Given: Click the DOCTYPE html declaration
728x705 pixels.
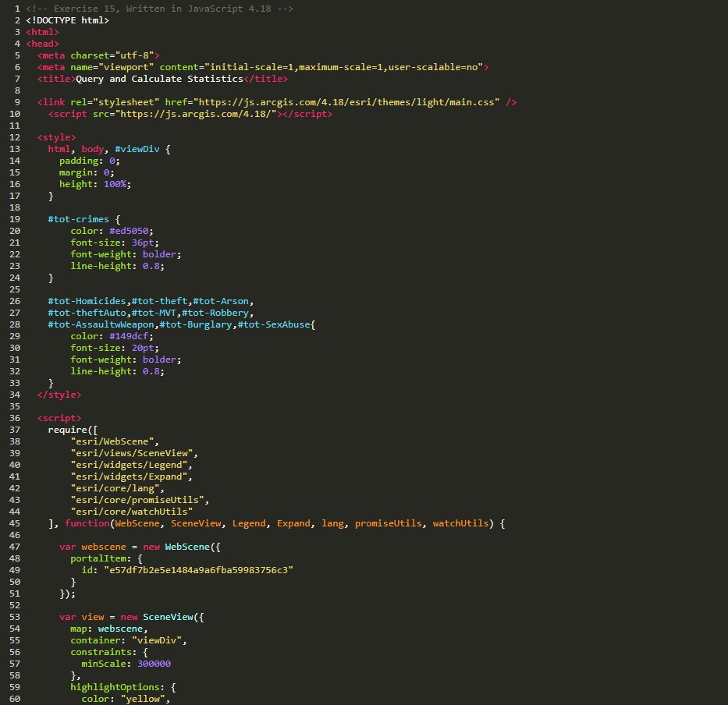Looking at the screenshot, I should [x=67, y=20].
